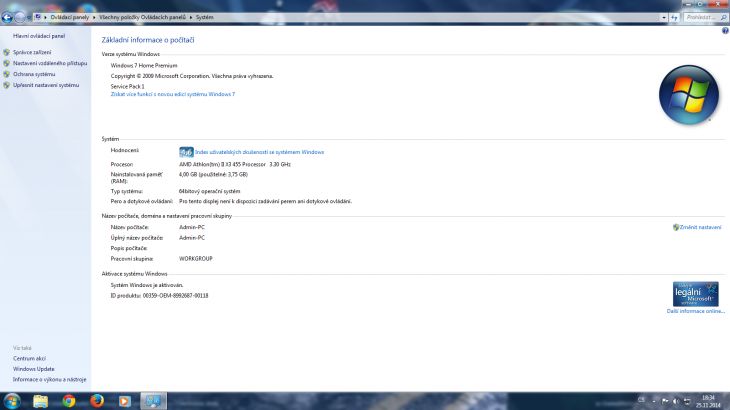Click the address bar refresh button
Viewport: 730px width, 410px height.
click(x=674, y=18)
